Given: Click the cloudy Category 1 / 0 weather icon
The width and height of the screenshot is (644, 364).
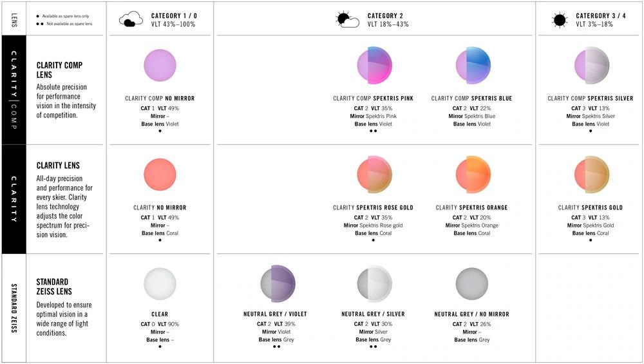Looking at the screenshot, I should click(x=131, y=19).
